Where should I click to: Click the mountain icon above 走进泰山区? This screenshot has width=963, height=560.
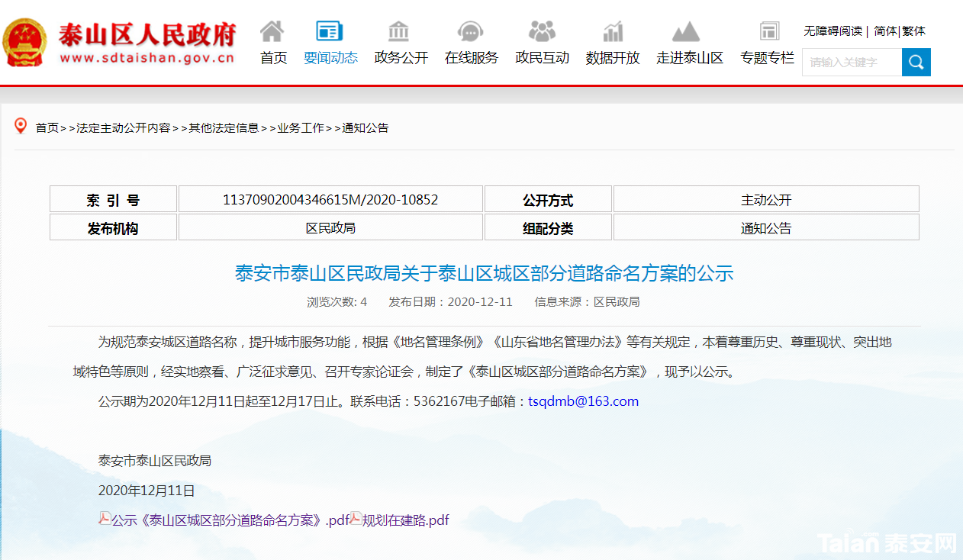686,31
